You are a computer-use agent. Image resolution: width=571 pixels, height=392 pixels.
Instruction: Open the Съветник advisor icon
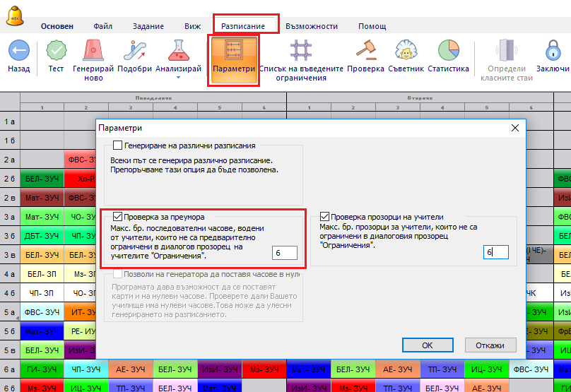pos(406,51)
